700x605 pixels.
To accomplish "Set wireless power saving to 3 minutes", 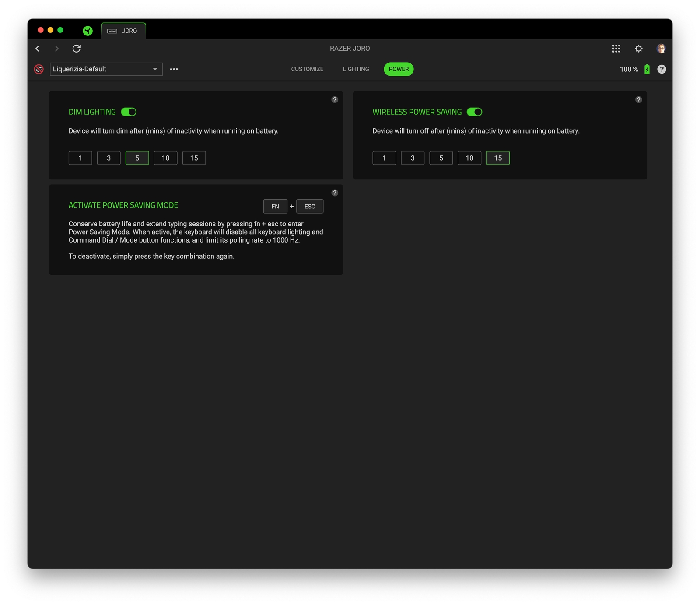I will (x=413, y=158).
